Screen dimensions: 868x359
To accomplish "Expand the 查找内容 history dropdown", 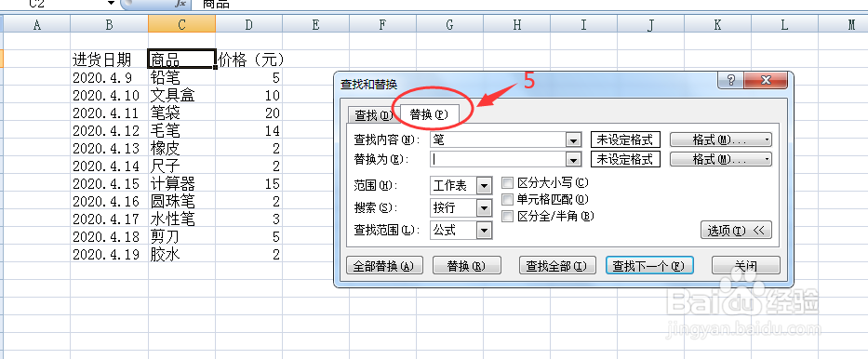I will (574, 140).
